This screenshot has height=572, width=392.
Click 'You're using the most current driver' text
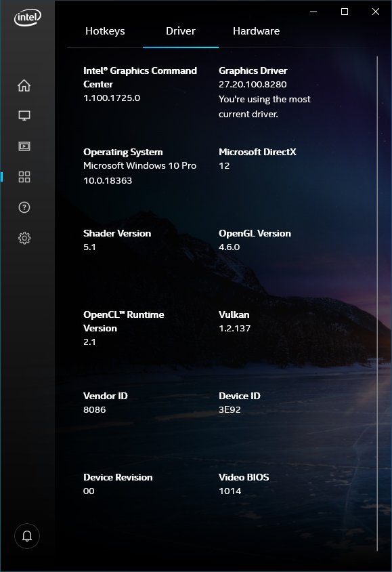pos(265,106)
